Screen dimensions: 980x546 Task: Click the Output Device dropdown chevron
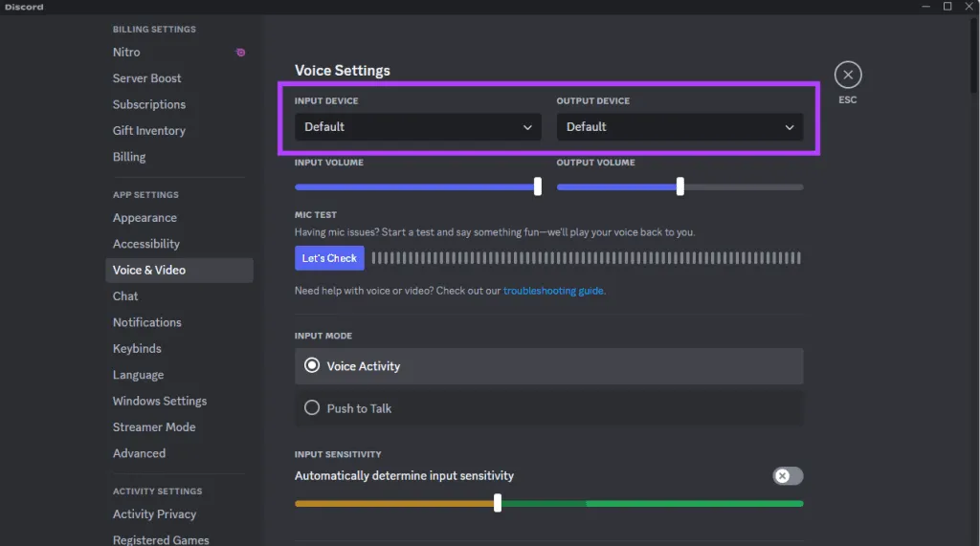790,127
